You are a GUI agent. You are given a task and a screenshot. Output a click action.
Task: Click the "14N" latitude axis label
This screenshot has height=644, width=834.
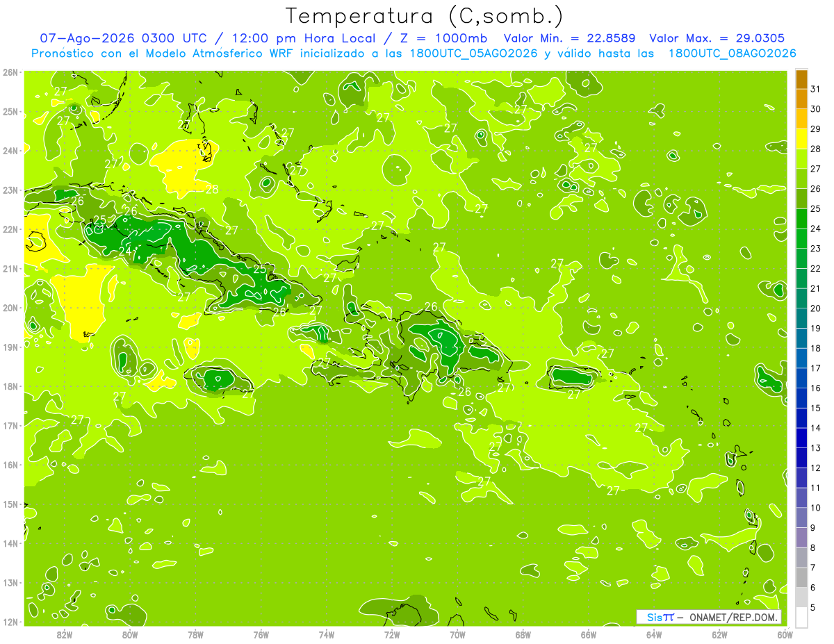tap(10, 543)
